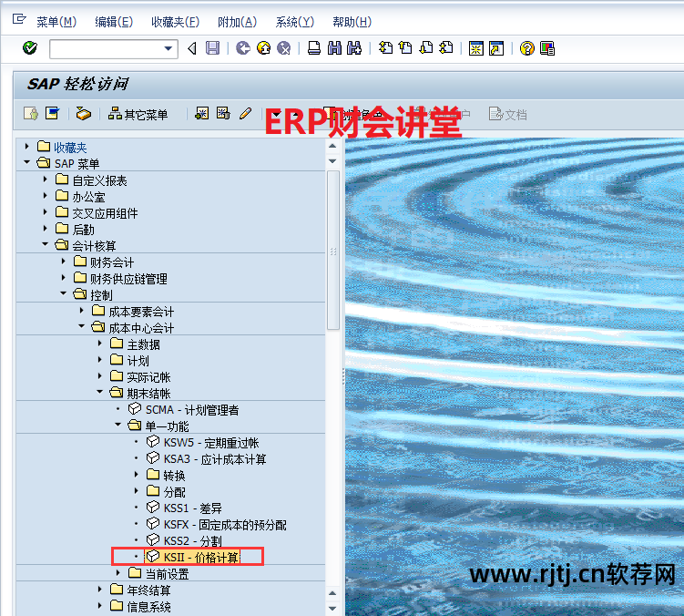This screenshot has height=616, width=684.
Task: Click the Find Next binoculars-plus icon
Action: pos(354,48)
